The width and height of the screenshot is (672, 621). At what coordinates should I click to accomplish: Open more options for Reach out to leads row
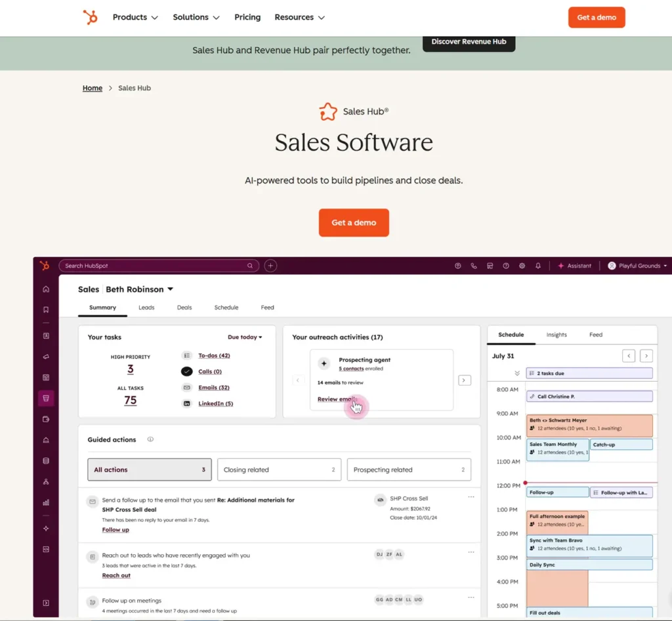(x=471, y=552)
